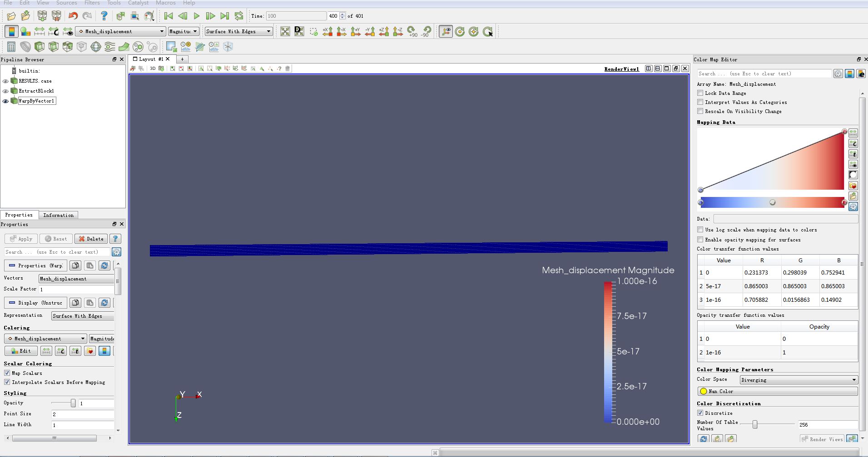
Task: Open Mesh_displacement coloring dropdown in toolbar
Action: pos(120,31)
